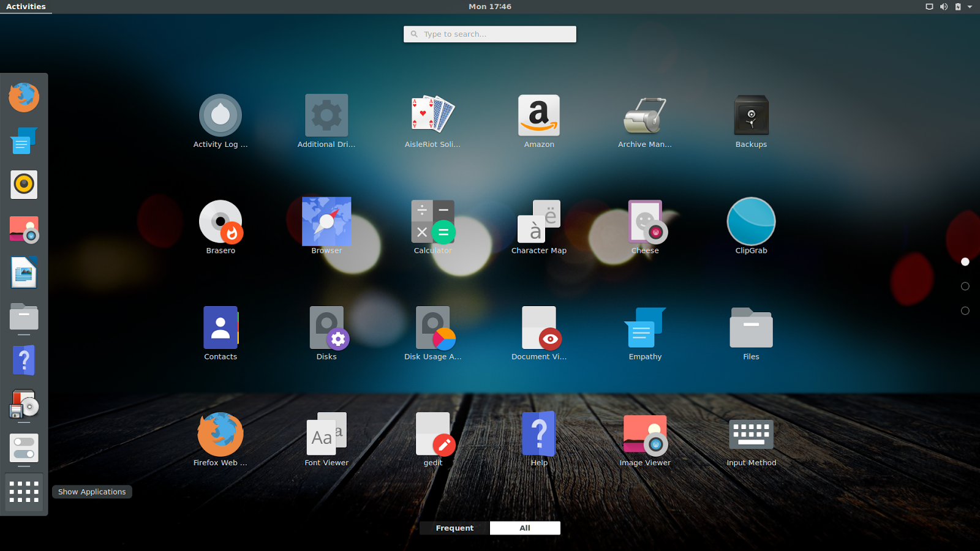Open ClipGrab
Screen dimensions: 980x551
tap(751, 227)
